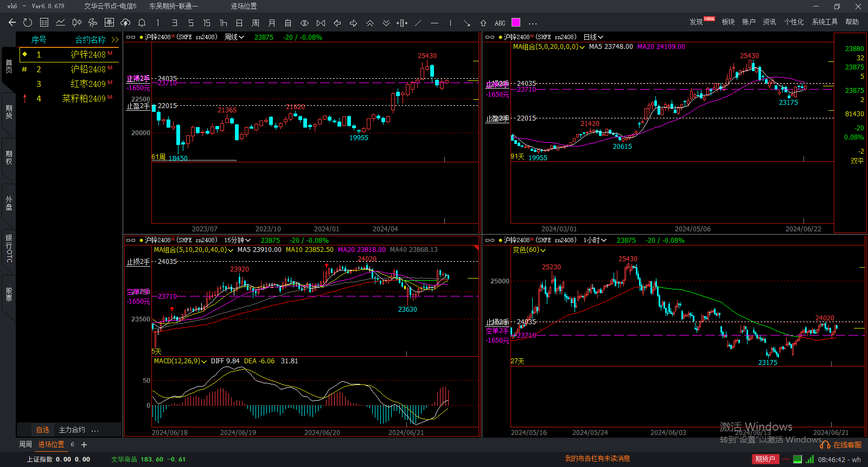This screenshot has height=467, width=868.
Task: Click the hollow right arrow icon
Action: pos(353,23)
